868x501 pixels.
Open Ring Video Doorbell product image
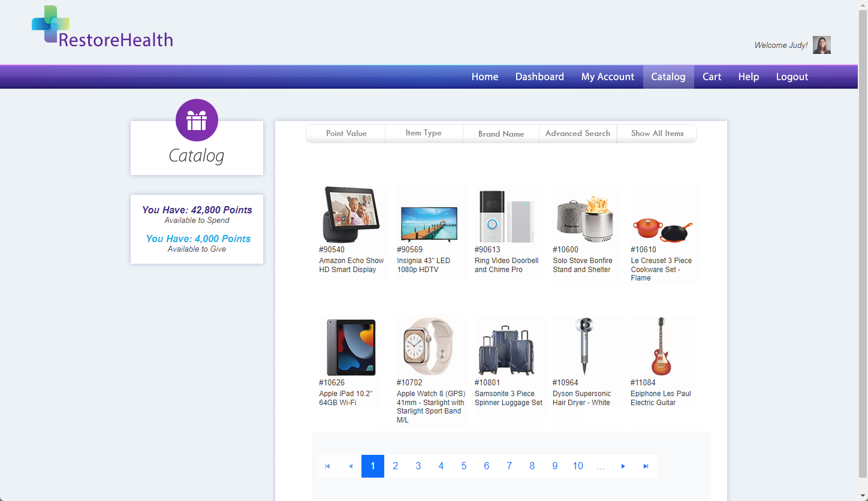pos(507,217)
